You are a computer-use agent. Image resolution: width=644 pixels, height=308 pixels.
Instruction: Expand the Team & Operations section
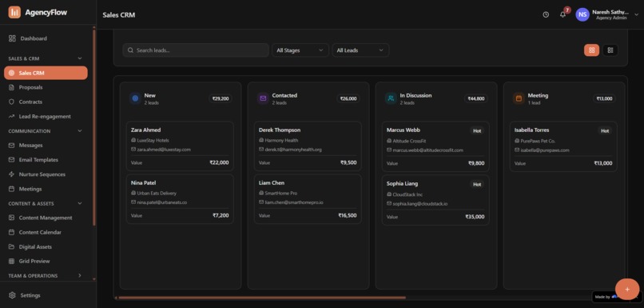(80, 275)
